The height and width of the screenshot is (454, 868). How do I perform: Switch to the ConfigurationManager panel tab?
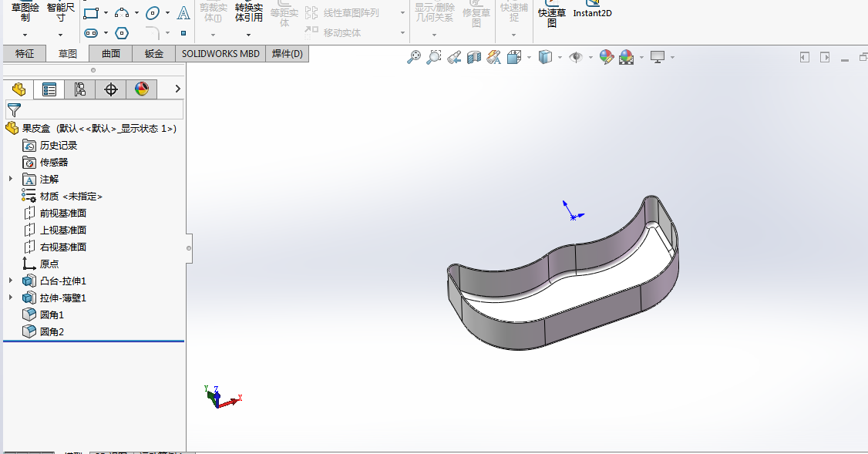80,89
